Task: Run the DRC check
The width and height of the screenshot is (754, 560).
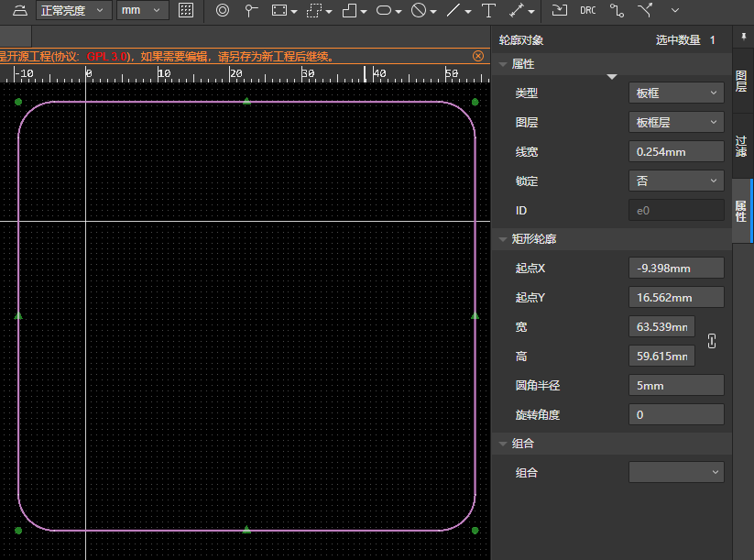Action: click(587, 10)
